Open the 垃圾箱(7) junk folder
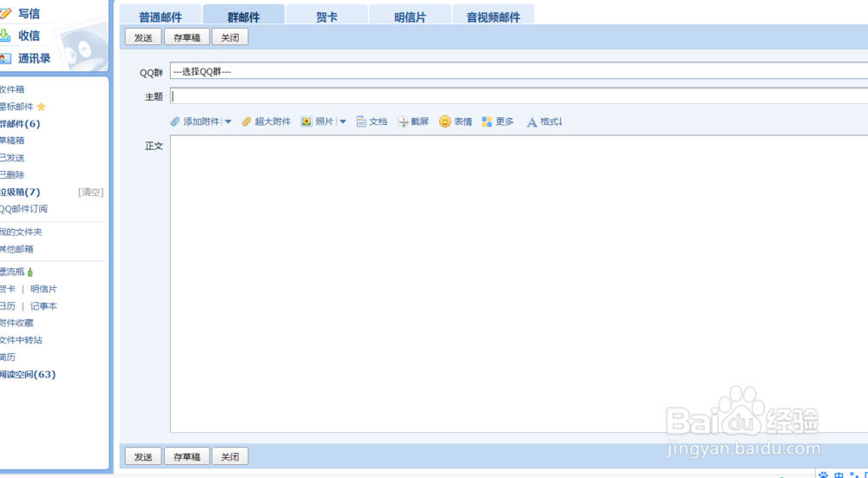This screenshot has width=868, height=478. tap(20, 192)
